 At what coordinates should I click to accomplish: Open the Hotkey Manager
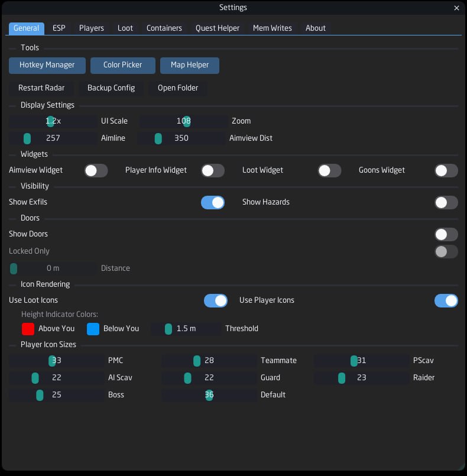pyautogui.click(x=47, y=65)
